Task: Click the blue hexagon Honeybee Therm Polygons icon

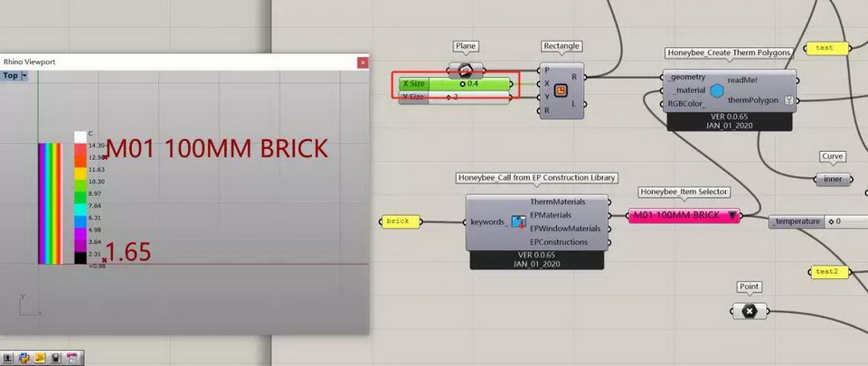Action: coord(717,90)
